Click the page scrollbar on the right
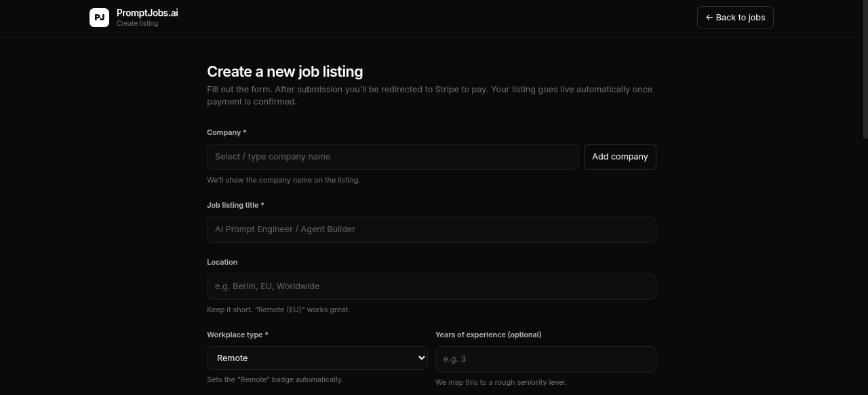The width and height of the screenshot is (868, 395). [x=865, y=68]
